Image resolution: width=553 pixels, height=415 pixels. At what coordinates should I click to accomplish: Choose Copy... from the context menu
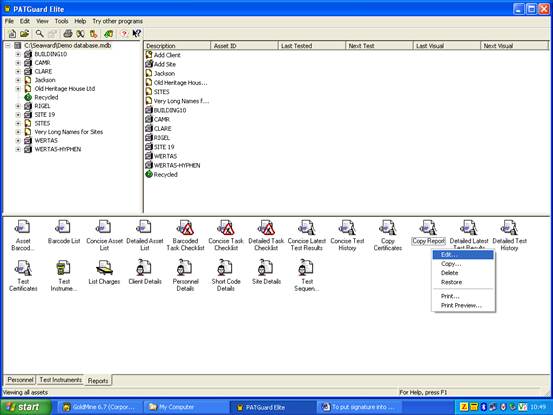point(463,264)
